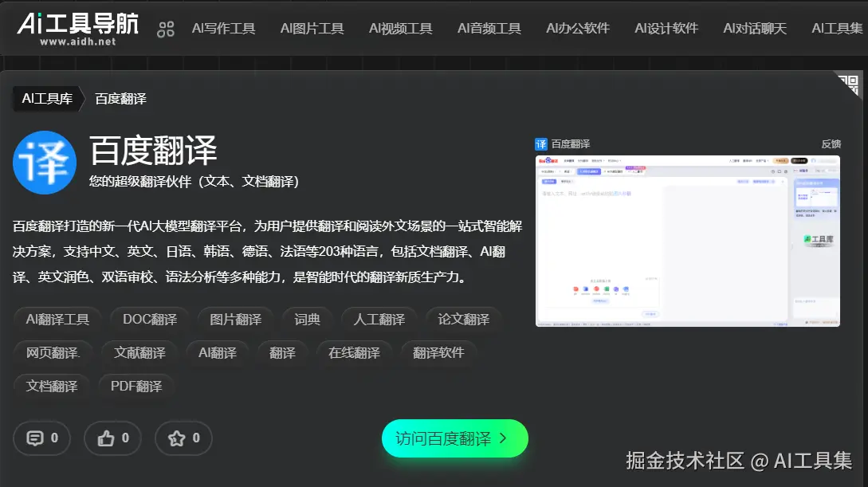Select the 文献翻译 tag
Screen dimensions: 868x487
139,352
